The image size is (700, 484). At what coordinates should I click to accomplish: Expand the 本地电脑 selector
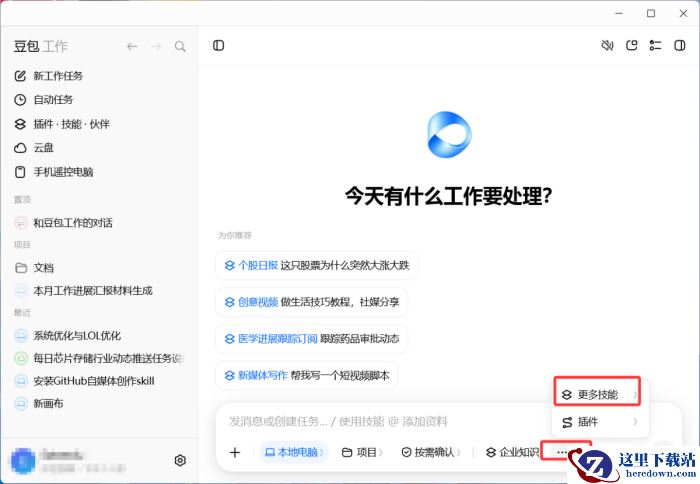click(x=294, y=452)
